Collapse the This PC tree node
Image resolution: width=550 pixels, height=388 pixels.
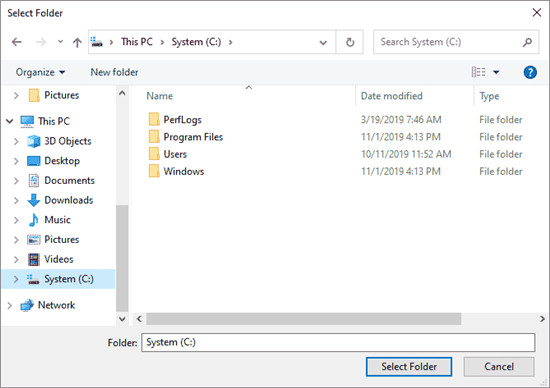9,121
